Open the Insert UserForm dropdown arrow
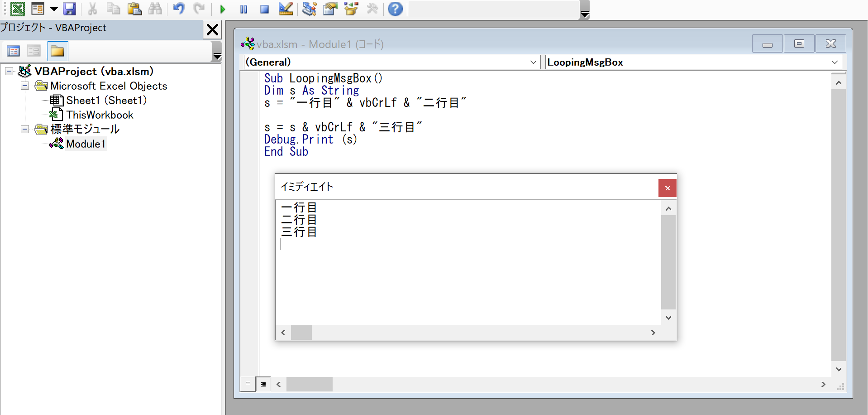The width and height of the screenshot is (868, 415). [x=54, y=9]
